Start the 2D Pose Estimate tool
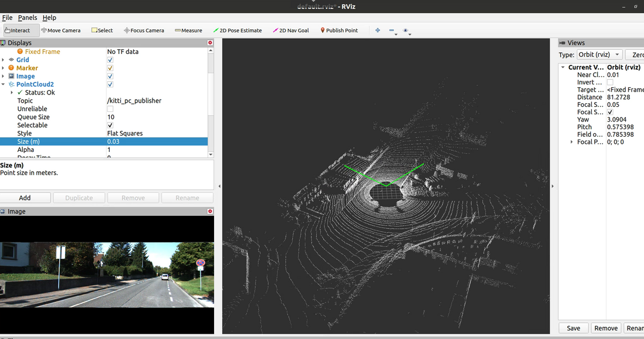This screenshot has height=339, width=644. (238, 30)
